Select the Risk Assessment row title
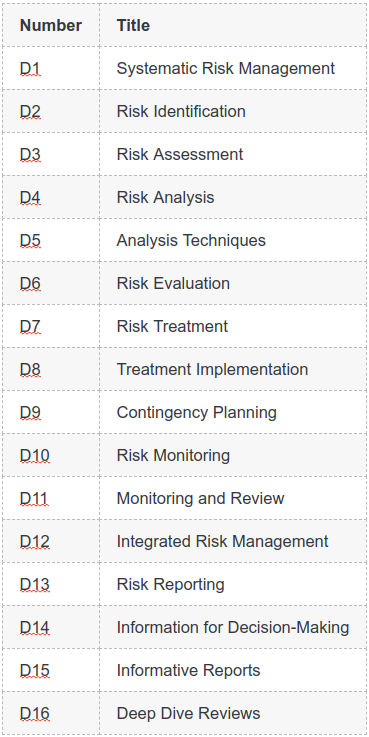Viewport: 369px width, 737px height. click(180, 154)
